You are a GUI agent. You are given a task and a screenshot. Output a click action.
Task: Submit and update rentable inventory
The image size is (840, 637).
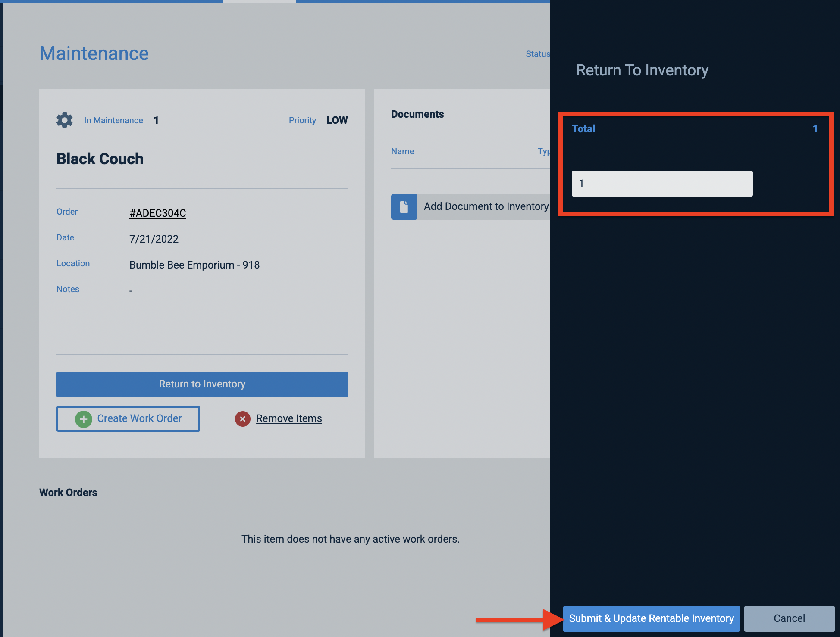point(652,618)
